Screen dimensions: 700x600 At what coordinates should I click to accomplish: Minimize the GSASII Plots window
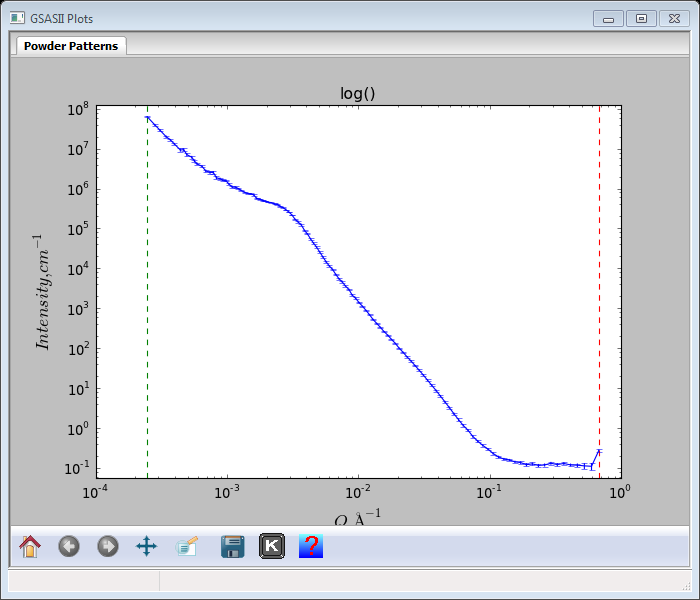pos(608,19)
